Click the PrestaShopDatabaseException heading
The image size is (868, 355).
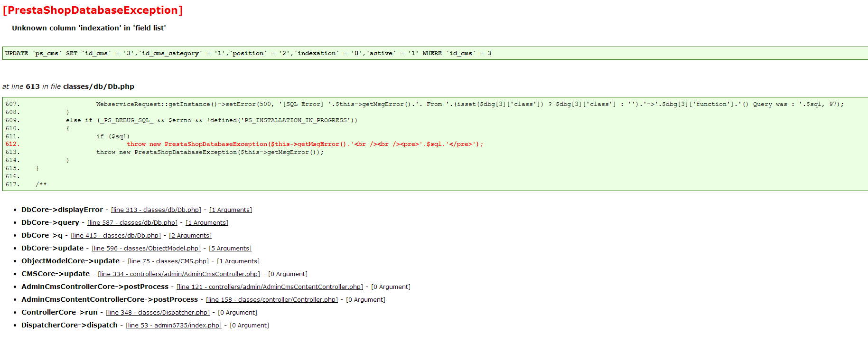[93, 10]
